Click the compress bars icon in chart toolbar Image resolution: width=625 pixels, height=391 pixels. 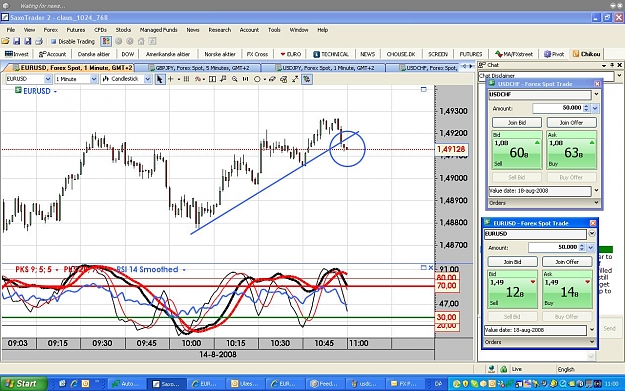click(246, 79)
